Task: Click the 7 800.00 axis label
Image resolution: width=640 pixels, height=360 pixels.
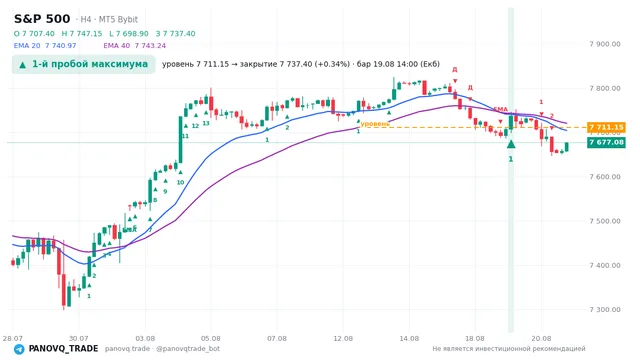Action: (605, 89)
